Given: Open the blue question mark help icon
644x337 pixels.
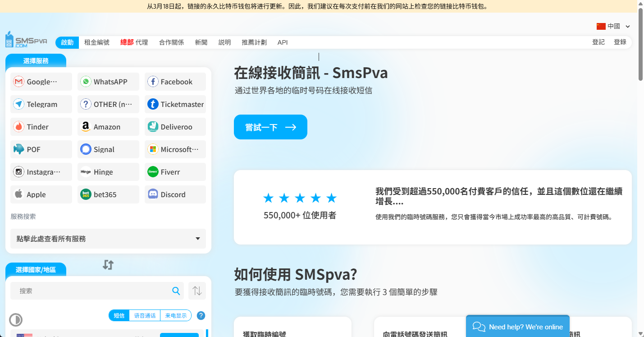Looking at the screenshot, I should tap(201, 316).
